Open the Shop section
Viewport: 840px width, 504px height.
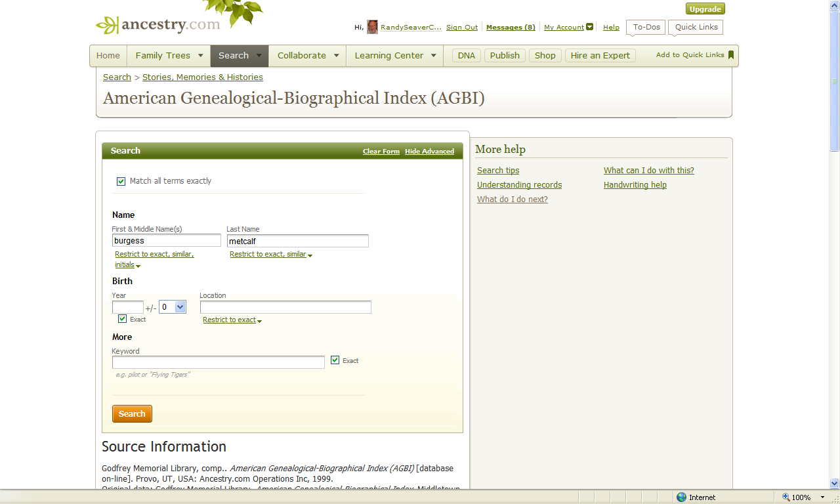point(545,56)
